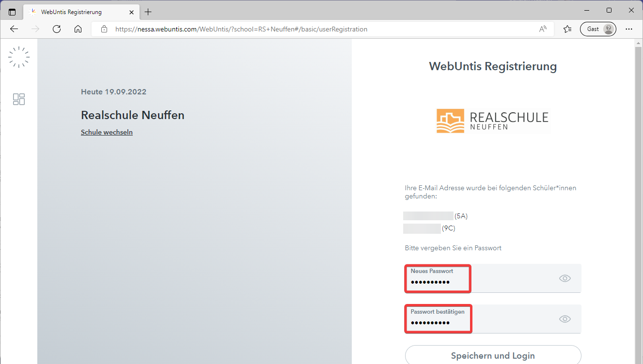Click the page vertical scrollbar
The width and height of the screenshot is (643, 364).
point(639,194)
